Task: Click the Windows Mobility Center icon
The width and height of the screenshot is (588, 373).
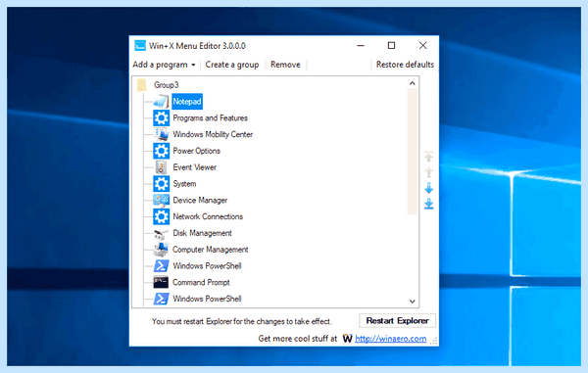Action: [x=161, y=134]
